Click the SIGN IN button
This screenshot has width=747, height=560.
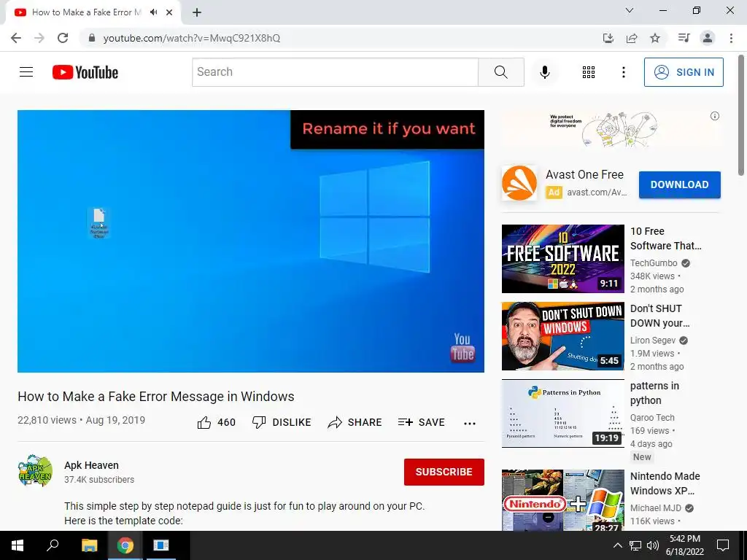click(683, 72)
